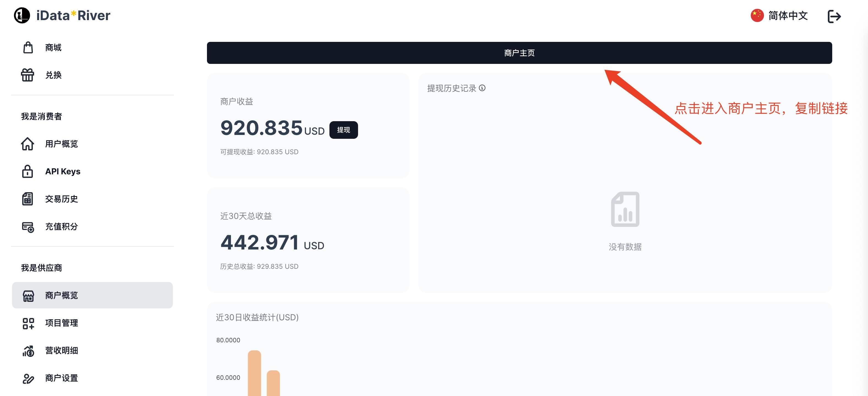
Task: Click the API Keys lock icon
Action: tap(28, 171)
